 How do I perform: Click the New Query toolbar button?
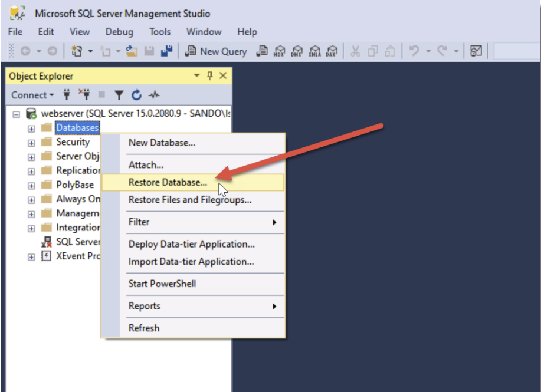[x=216, y=51]
